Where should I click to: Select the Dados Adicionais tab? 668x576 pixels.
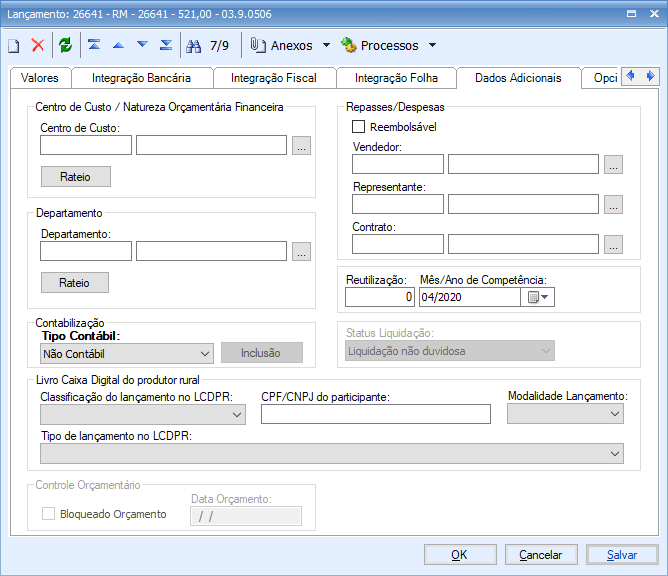click(518, 78)
